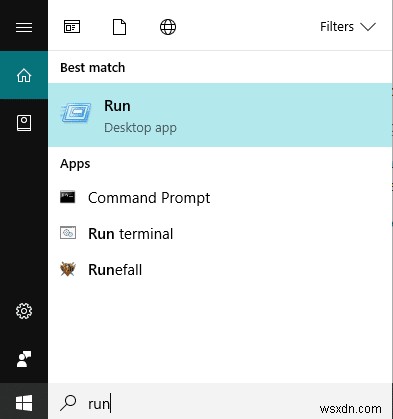
Task: Click the Run app icon
Action: coord(76,113)
